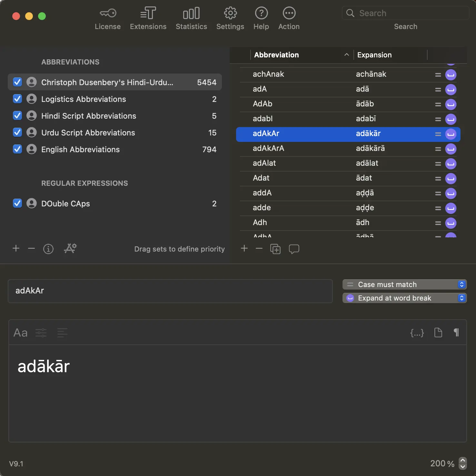Select Hindi Script Abbreviations set

pyautogui.click(x=115, y=116)
